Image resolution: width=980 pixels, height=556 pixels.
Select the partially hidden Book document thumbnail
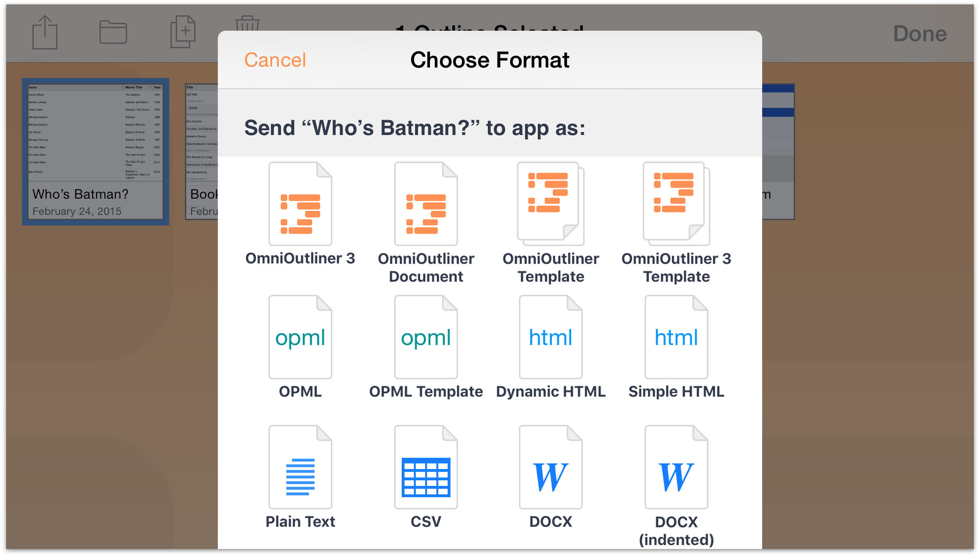point(202,152)
